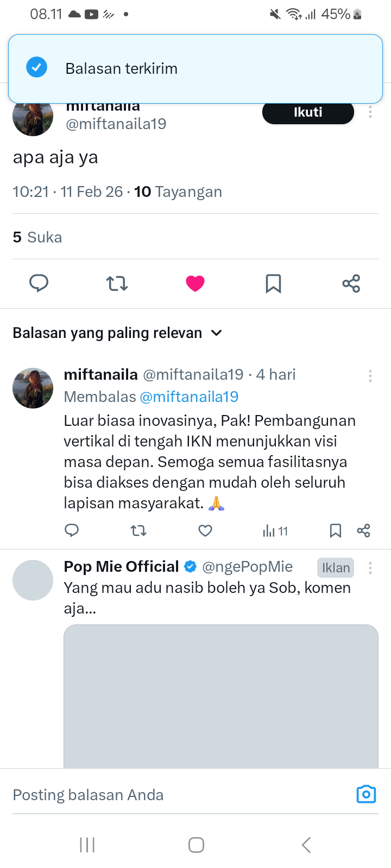The image size is (391, 868).
Task: Open the @miftanaila19 mention link
Action: point(189,397)
